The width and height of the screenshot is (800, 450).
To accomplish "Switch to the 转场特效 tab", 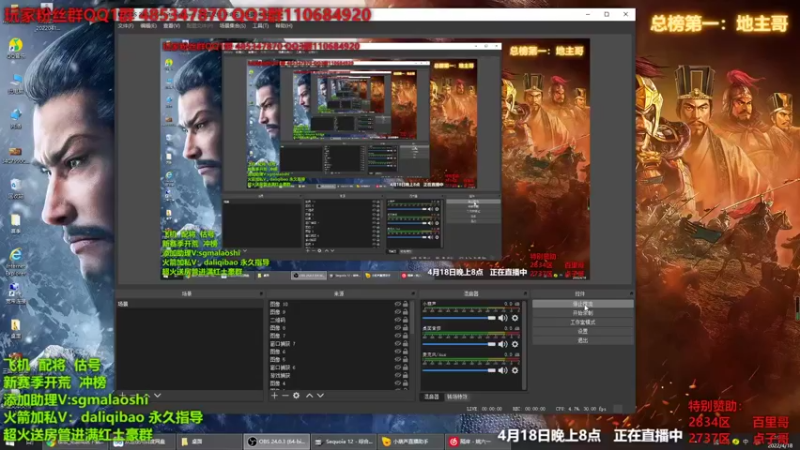I will (457, 397).
